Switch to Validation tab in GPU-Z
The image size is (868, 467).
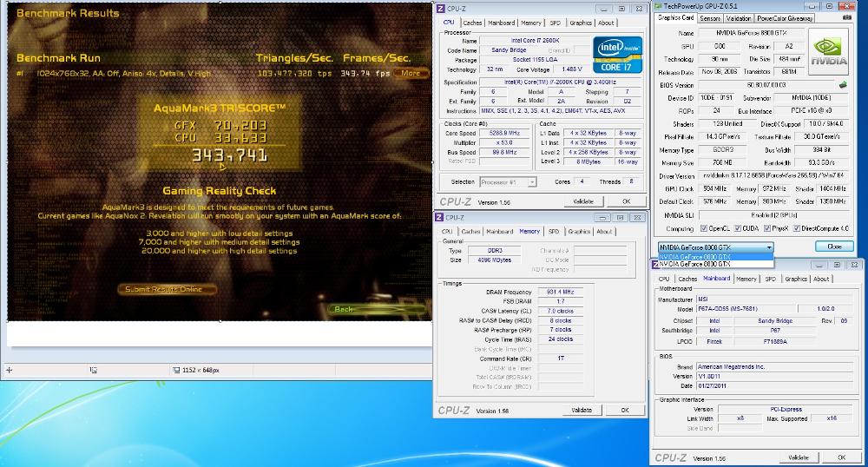739,18
